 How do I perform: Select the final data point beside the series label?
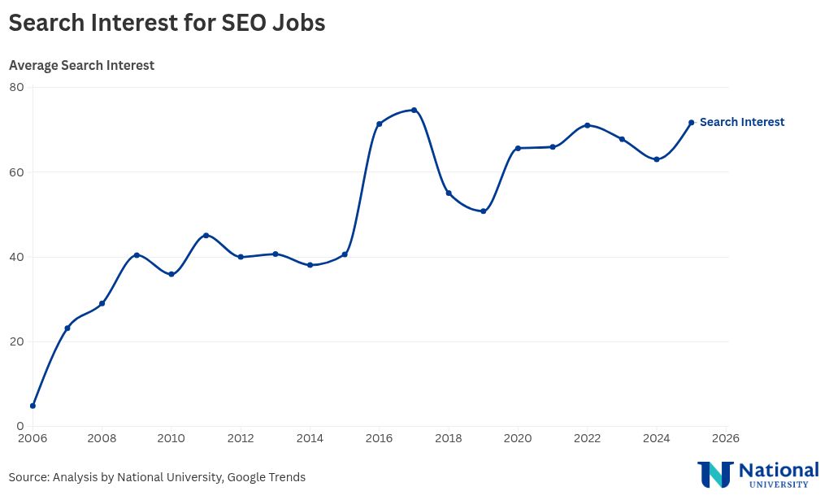692,123
